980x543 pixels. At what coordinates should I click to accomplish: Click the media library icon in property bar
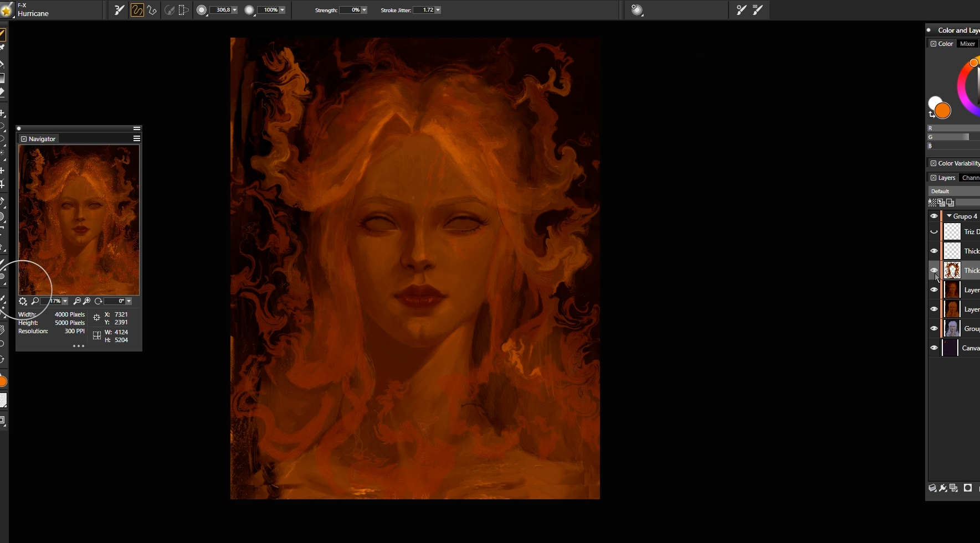point(637,10)
